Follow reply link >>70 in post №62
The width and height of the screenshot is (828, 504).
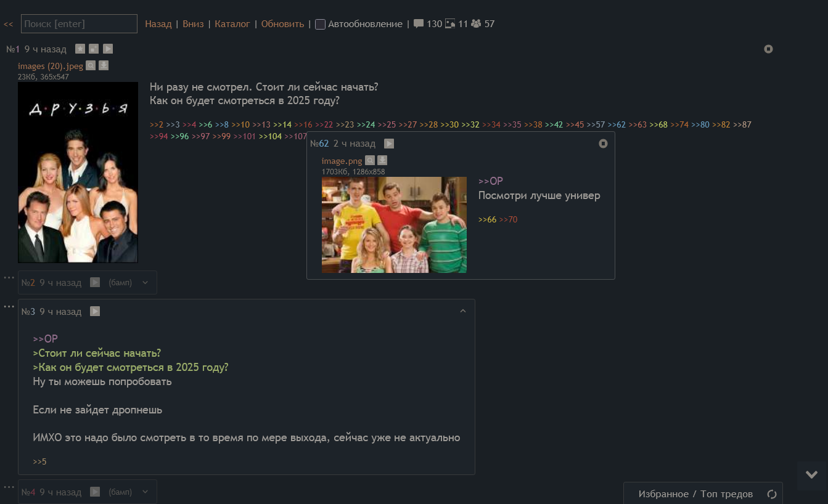click(x=509, y=219)
